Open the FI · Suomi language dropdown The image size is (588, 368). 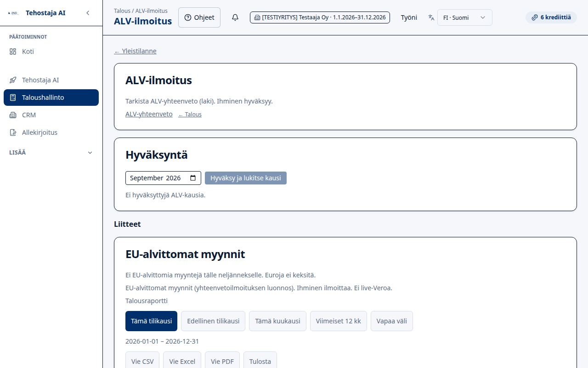coord(464,17)
